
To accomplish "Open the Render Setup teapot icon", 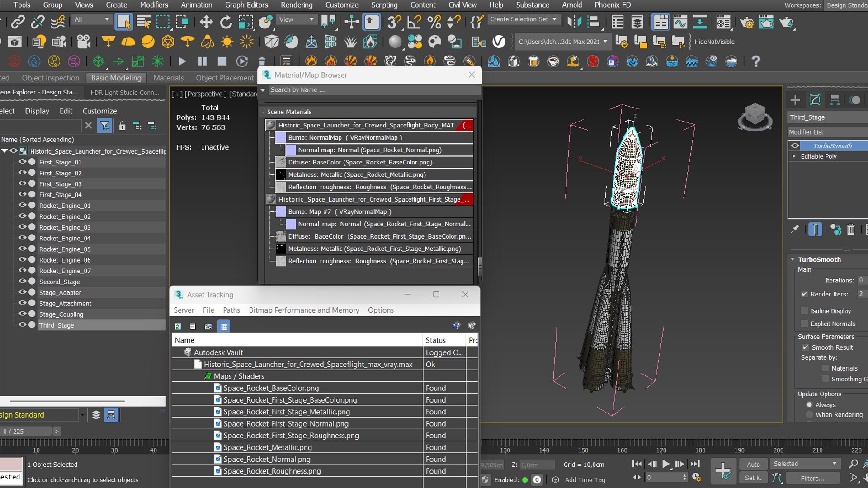I will coord(746,22).
